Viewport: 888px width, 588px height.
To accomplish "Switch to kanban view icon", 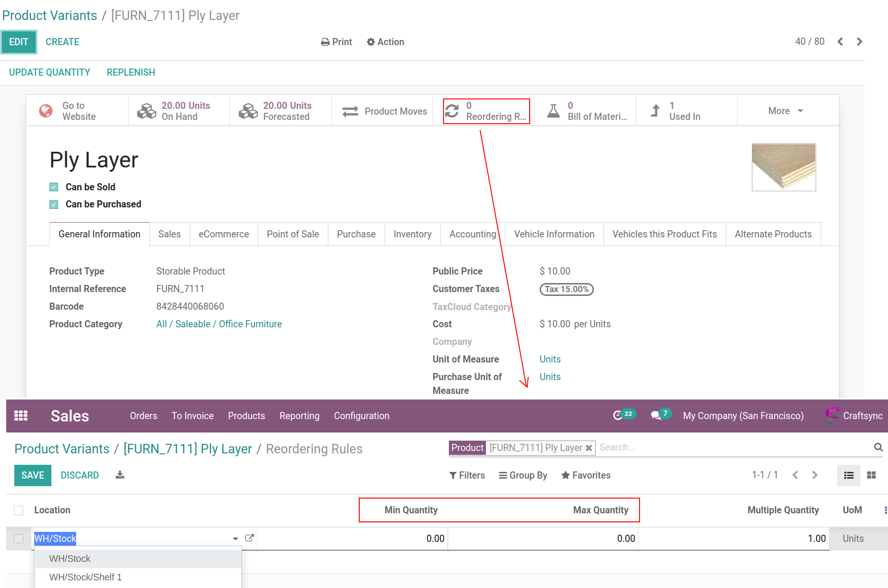I will click(x=871, y=475).
